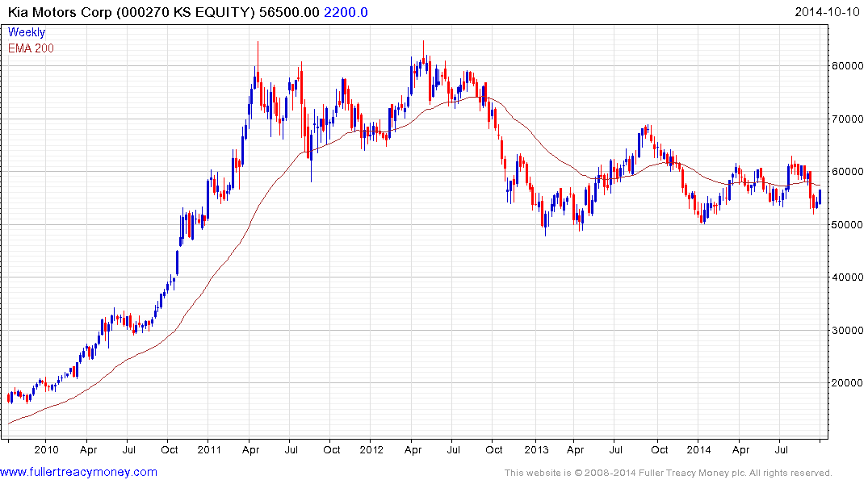Image resolution: width=868 pixels, height=484 pixels.
Task: Click the 'Oct' label before 2014
Action: coord(660,449)
